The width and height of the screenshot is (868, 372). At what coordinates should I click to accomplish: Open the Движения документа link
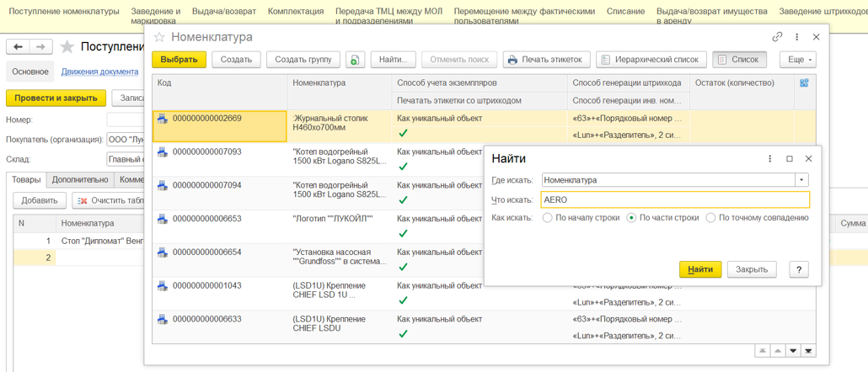(x=99, y=72)
